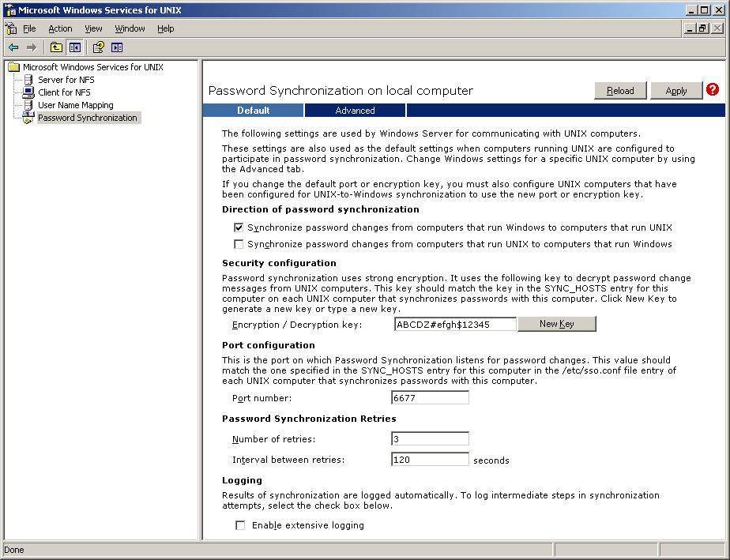Apply the password synchronization settings
Screen dimensions: 730x560
(x=676, y=91)
